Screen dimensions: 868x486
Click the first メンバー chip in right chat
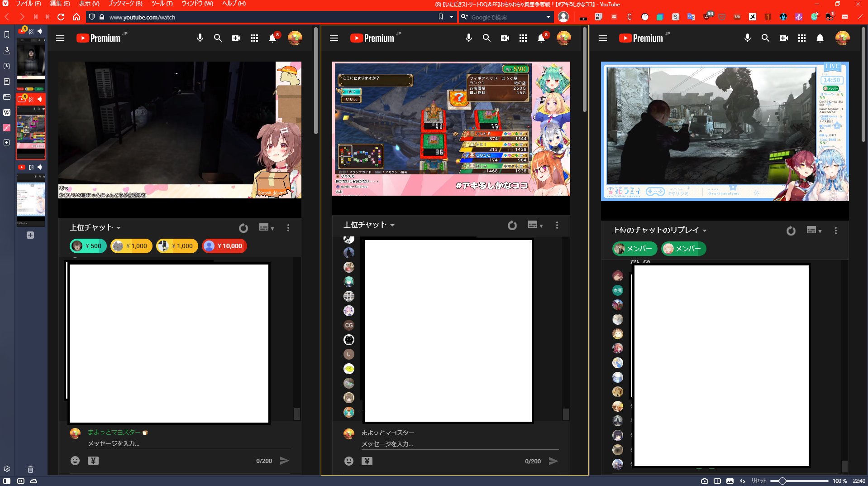tap(634, 249)
